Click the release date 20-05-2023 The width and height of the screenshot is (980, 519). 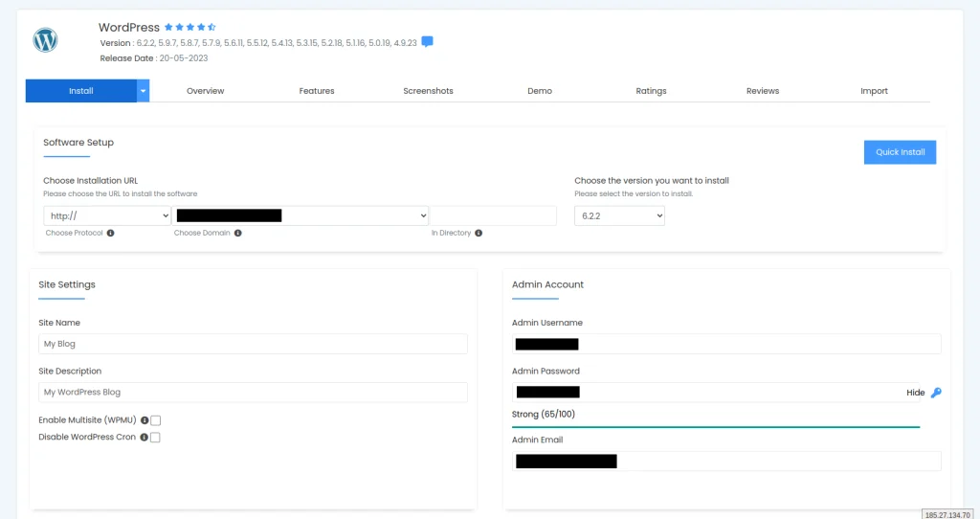tap(183, 58)
